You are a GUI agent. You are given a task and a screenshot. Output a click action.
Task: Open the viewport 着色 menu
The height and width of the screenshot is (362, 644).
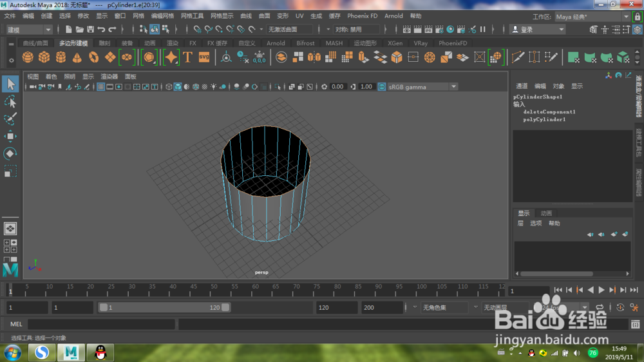(x=52, y=77)
